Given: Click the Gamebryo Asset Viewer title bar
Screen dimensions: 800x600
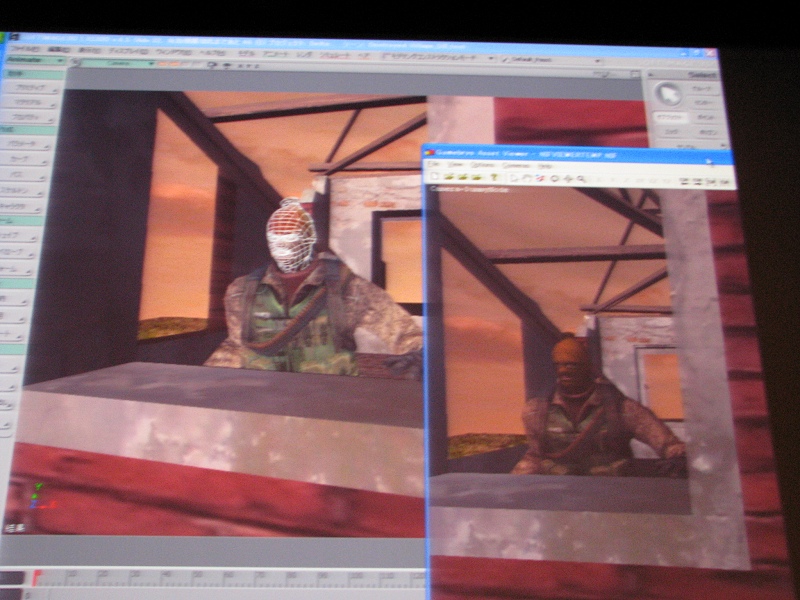Looking at the screenshot, I should pos(578,155).
